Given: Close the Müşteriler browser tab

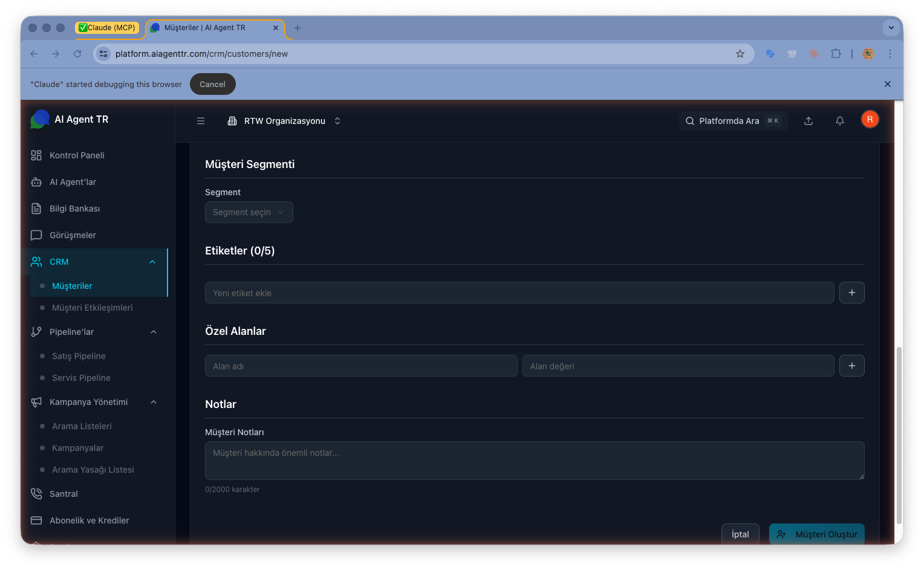Looking at the screenshot, I should point(276,28).
